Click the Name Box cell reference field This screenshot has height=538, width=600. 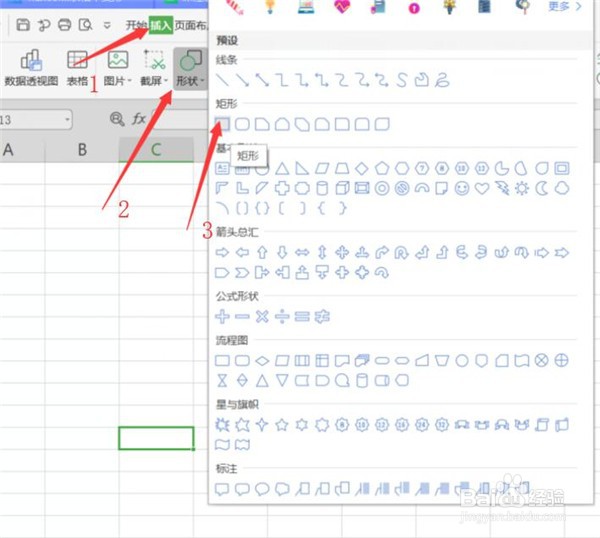tap(31, 120)
